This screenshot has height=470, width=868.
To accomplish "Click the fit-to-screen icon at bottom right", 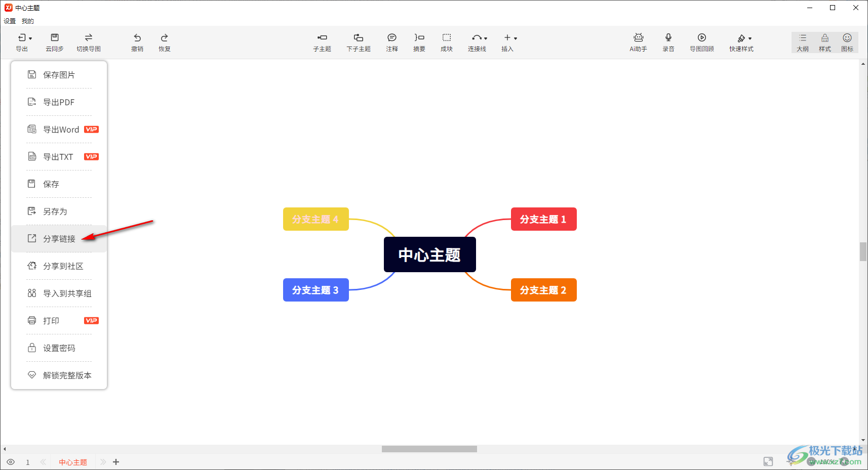I will point(768,461).
